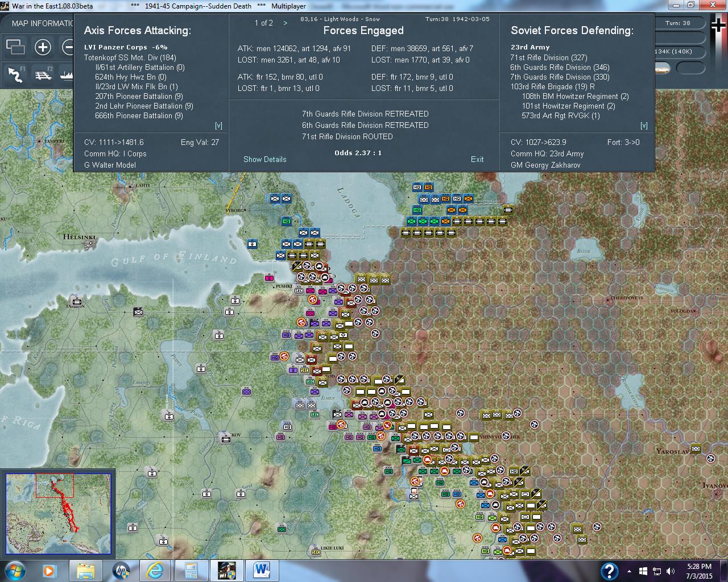
Task: Zoom in with the plus button
Action: coord(43,47)
